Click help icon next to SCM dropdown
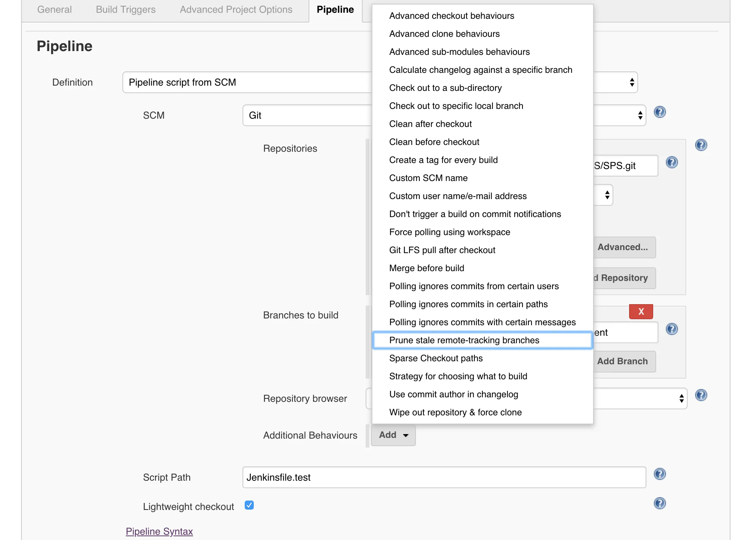756x540 pixels. pos(660,112)
